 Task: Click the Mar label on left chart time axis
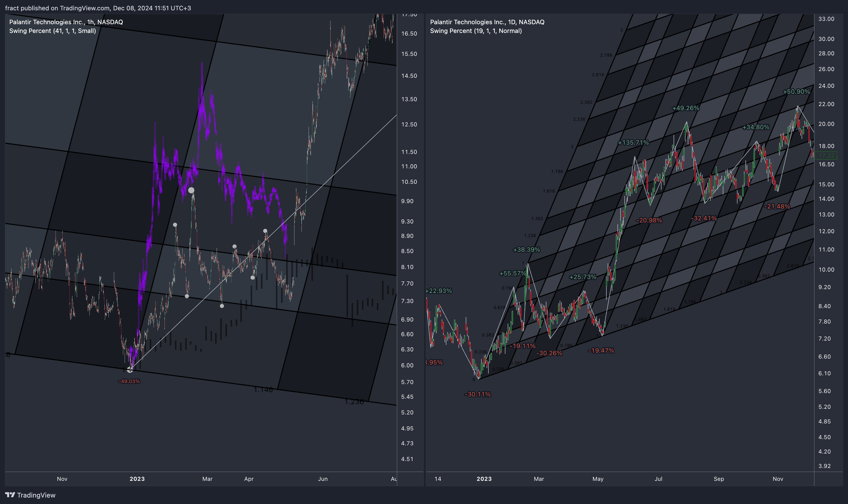pos(207,479)
